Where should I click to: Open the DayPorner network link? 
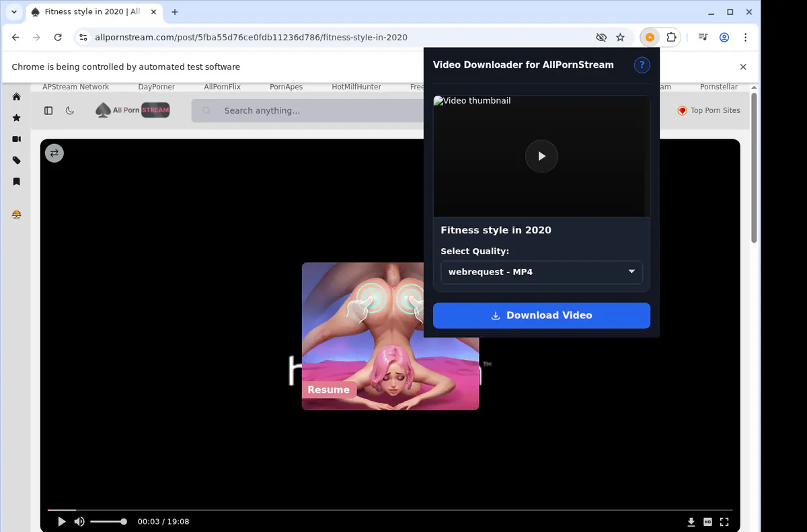[x=157, y=87]
